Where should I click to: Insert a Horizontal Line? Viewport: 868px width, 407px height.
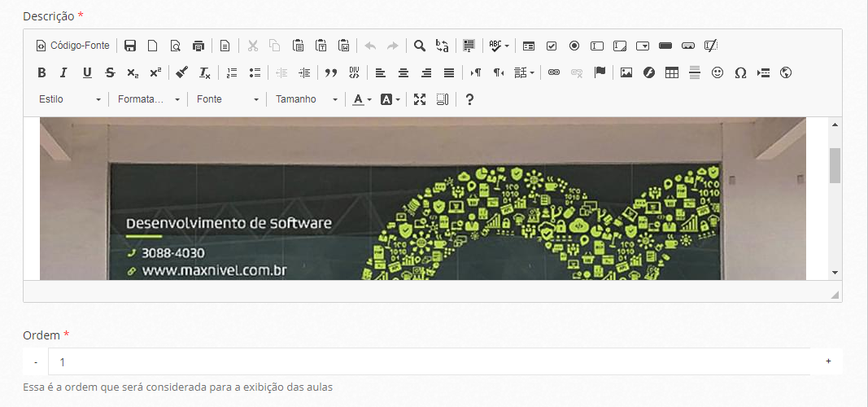695,72
